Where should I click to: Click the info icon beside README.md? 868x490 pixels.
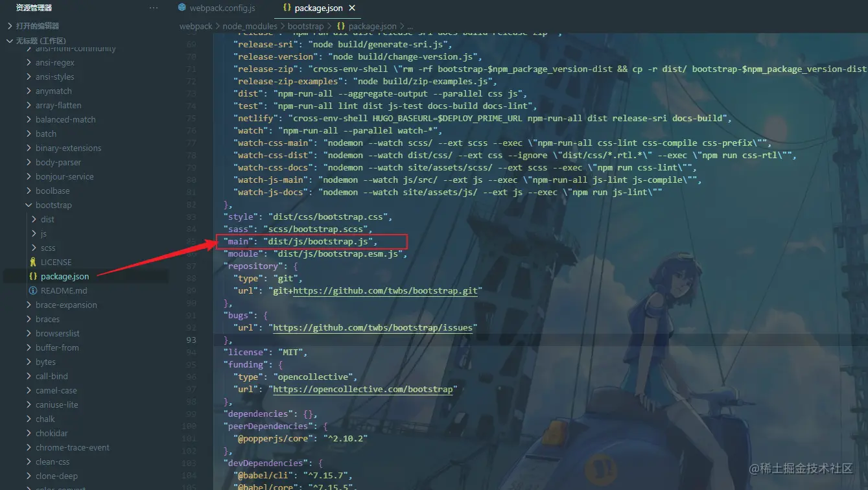pos(33,291)
